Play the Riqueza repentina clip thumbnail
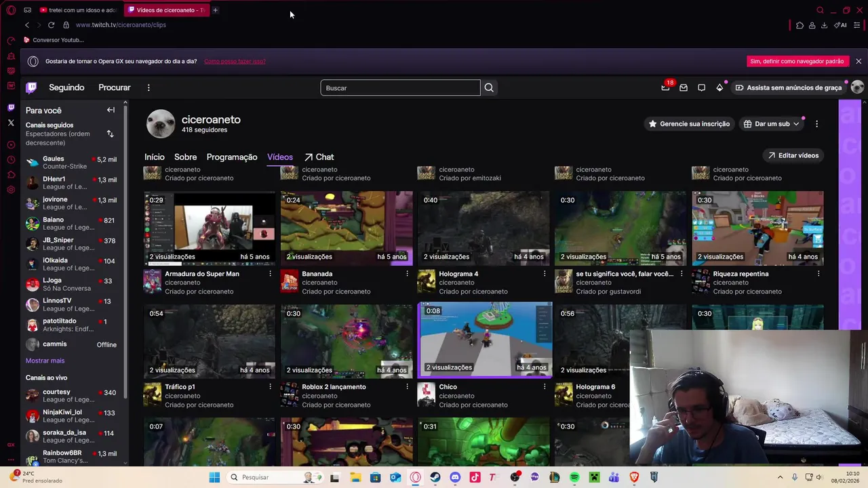 point(757,228)
